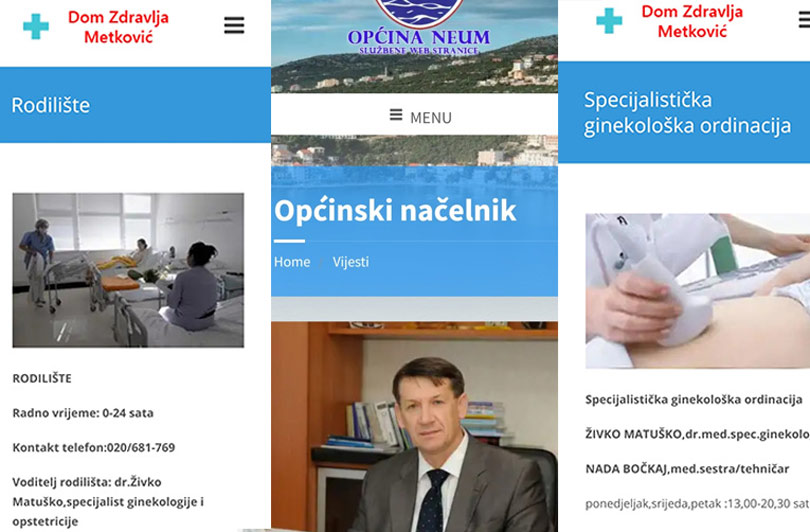Open hamburger menu on right Dom Zdravlja page
Viewport: 810px width, 532px height.
click(x=804, y=20)
